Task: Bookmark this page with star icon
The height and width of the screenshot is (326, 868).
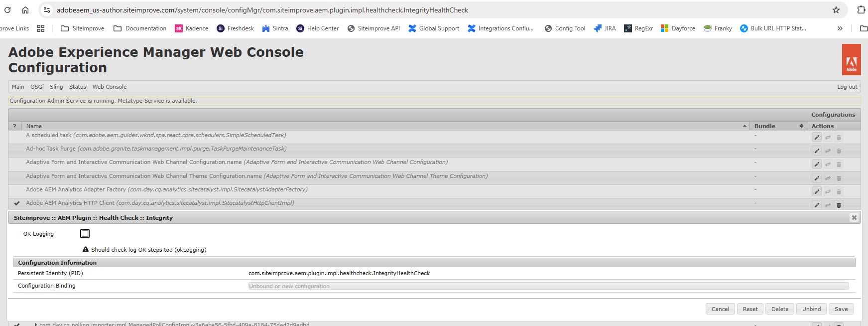Action: coord(836,10)
